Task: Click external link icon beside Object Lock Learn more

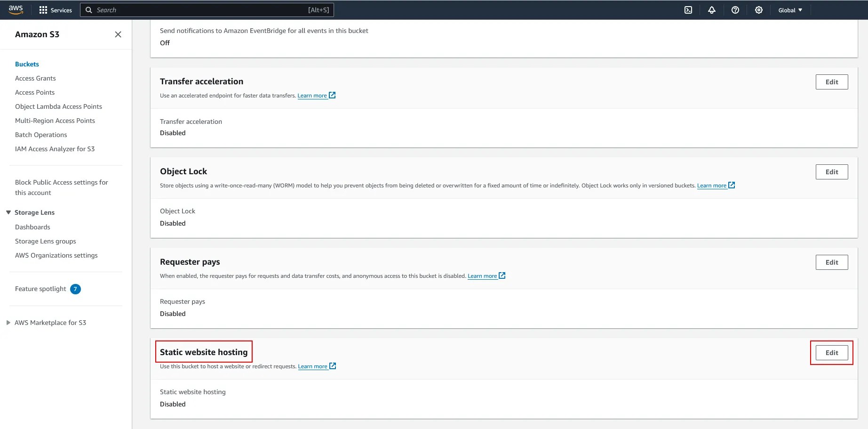Action: pos(732,185)
